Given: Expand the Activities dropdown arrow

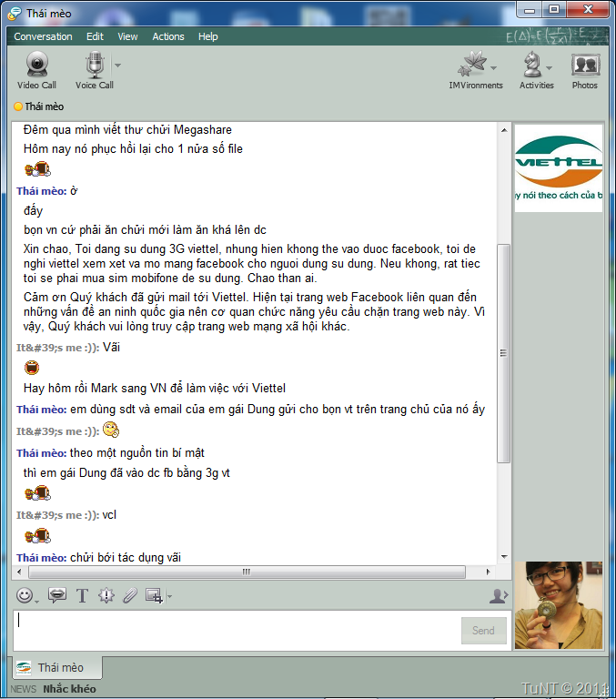Looking at the screenshot, I should click(550, 67).
